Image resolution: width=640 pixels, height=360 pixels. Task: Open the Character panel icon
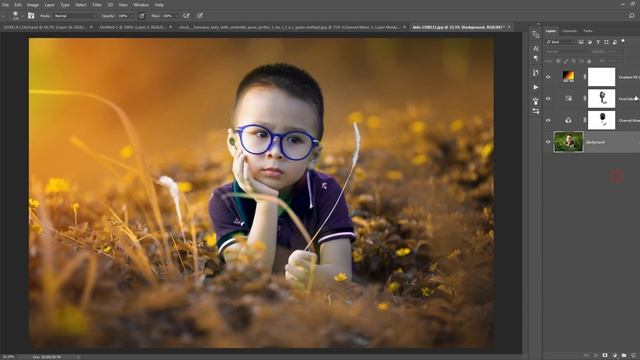536,49
